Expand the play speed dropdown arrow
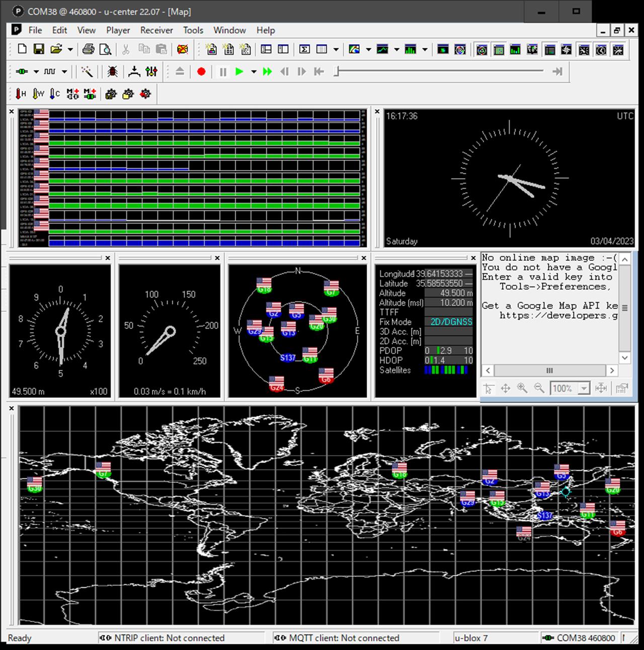 pos(254,72)
